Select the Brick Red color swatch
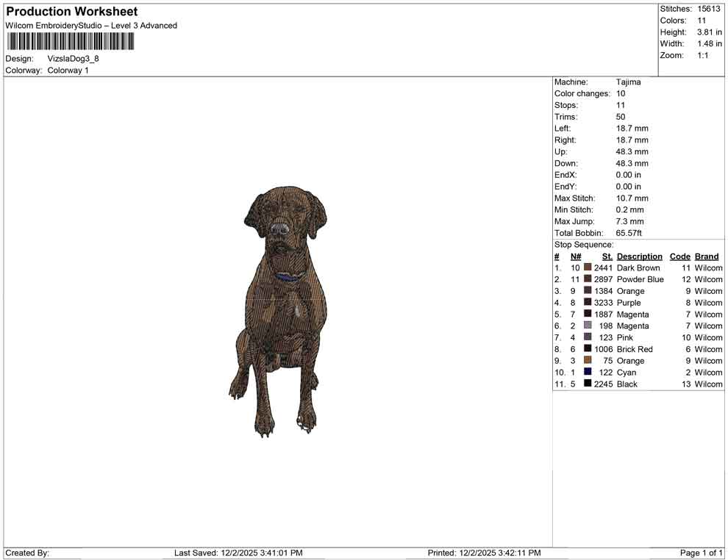This screenshot has height=560, width=728. (588, 349)
